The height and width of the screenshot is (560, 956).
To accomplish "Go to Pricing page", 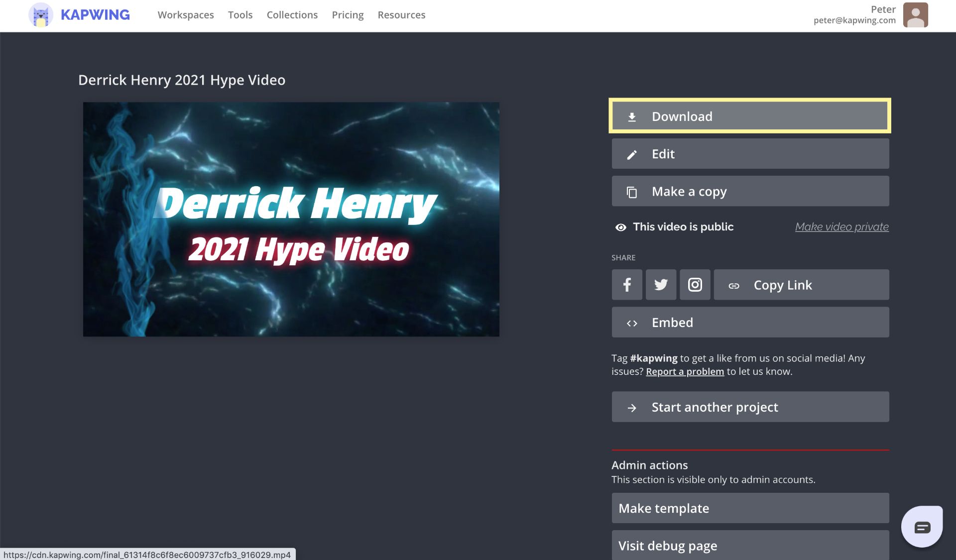I will pos(348,15).
